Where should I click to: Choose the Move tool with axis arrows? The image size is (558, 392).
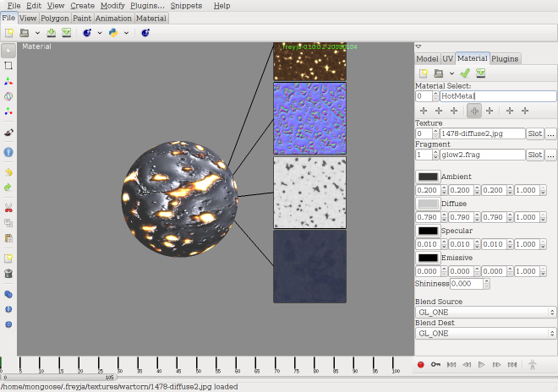(8, 81)
